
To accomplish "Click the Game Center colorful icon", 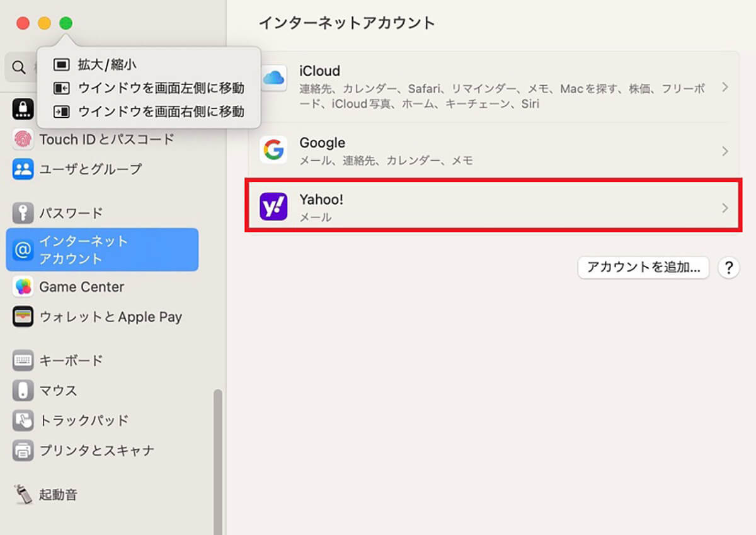I will [x=23, y=287].
